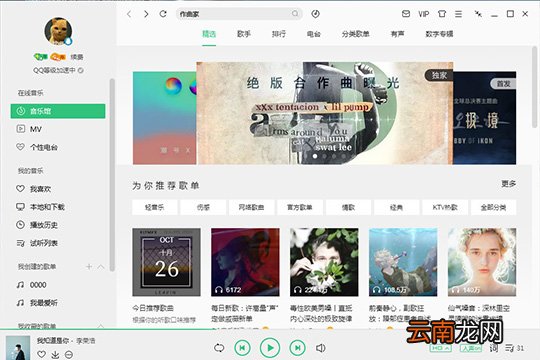Viewport: 540px width, 360px height.
Task: Switch to 电台 tab
Action: (313, 34)
